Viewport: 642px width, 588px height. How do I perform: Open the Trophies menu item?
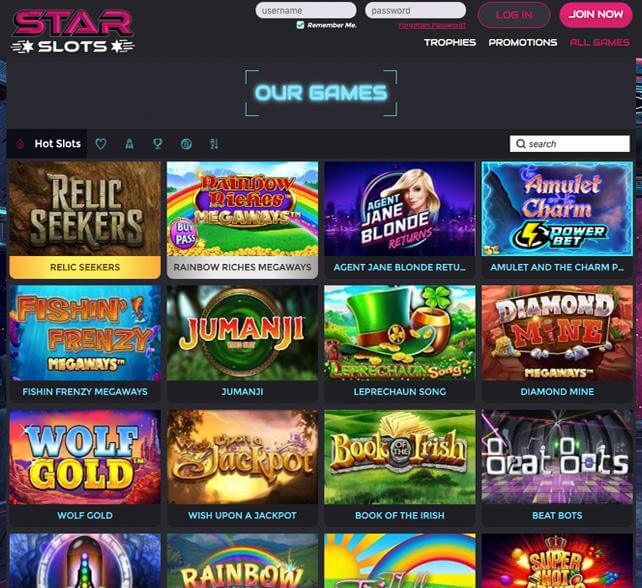pos(450,43)
